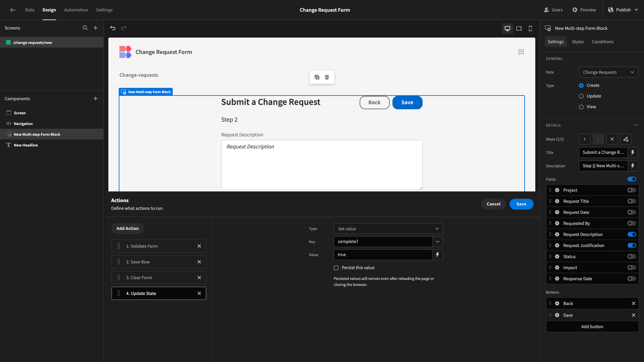Duplicate the selected form block
644x362 pixels.
[317, 77]
